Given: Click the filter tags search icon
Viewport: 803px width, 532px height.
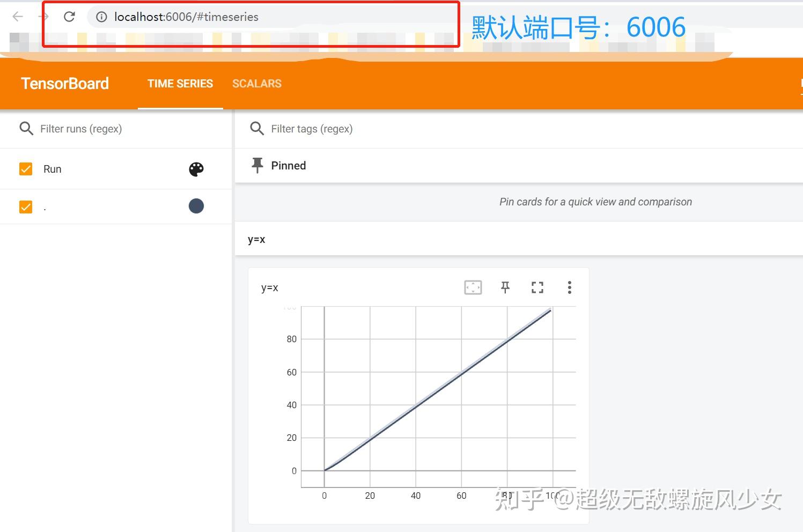Looking at the screenshot, I should (257, 129).
